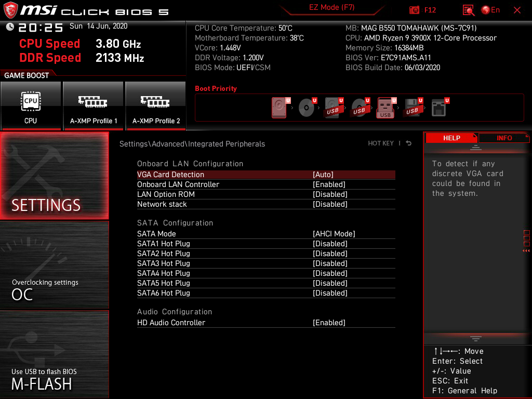Enable CPU Game Boost

click(31, 105)
